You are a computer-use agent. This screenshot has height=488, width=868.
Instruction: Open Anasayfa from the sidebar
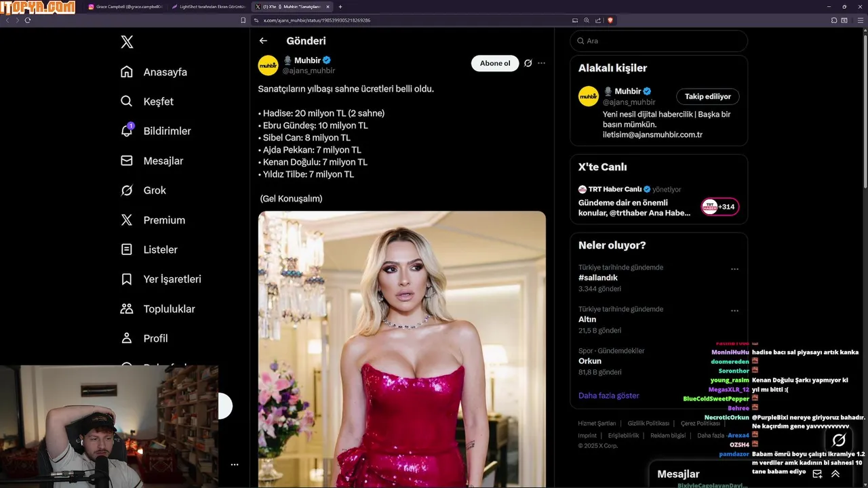click(153, 72)
